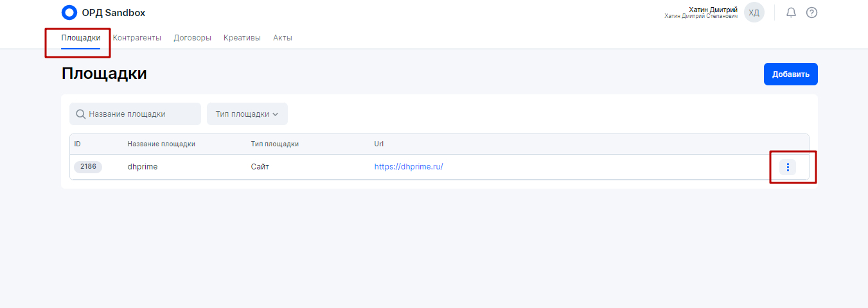Click the ОРД Sandbox logo icon
Screen dimensions: 868x308
pyautogui.click(x=69, y=13)
